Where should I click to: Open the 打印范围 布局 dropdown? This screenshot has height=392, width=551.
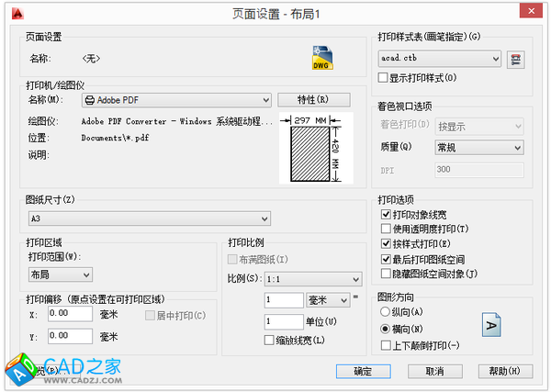(61, 274)
